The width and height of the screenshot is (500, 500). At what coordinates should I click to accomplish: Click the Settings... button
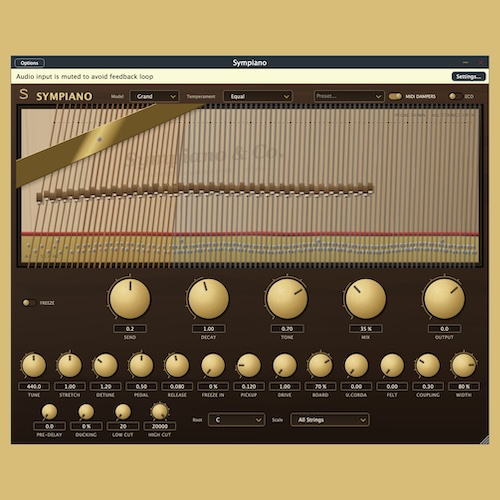pos(468,77)
